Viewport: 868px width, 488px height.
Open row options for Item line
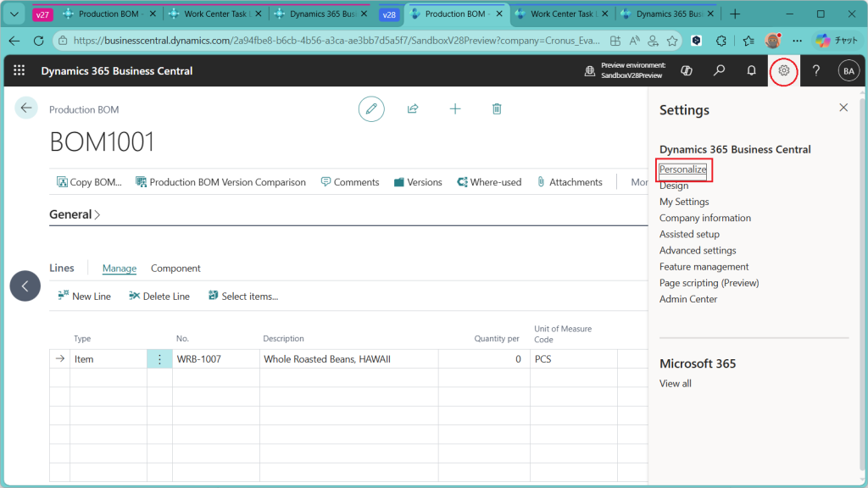pos(159,359)
